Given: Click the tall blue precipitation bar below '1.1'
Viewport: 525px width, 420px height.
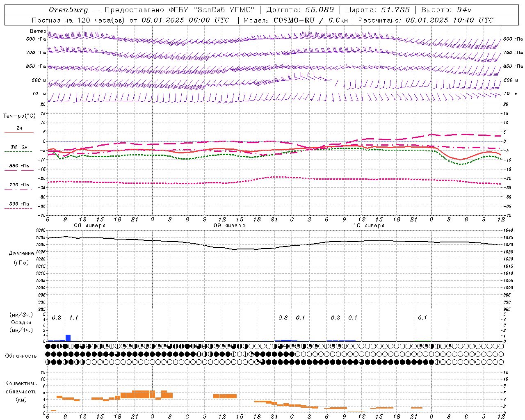Looking at the screenshot, I should point(68,338).
